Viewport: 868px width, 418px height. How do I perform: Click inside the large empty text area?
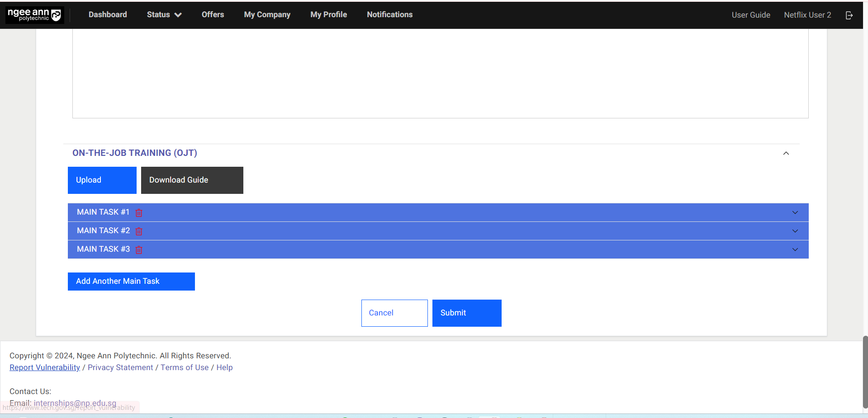click(440, 72)
